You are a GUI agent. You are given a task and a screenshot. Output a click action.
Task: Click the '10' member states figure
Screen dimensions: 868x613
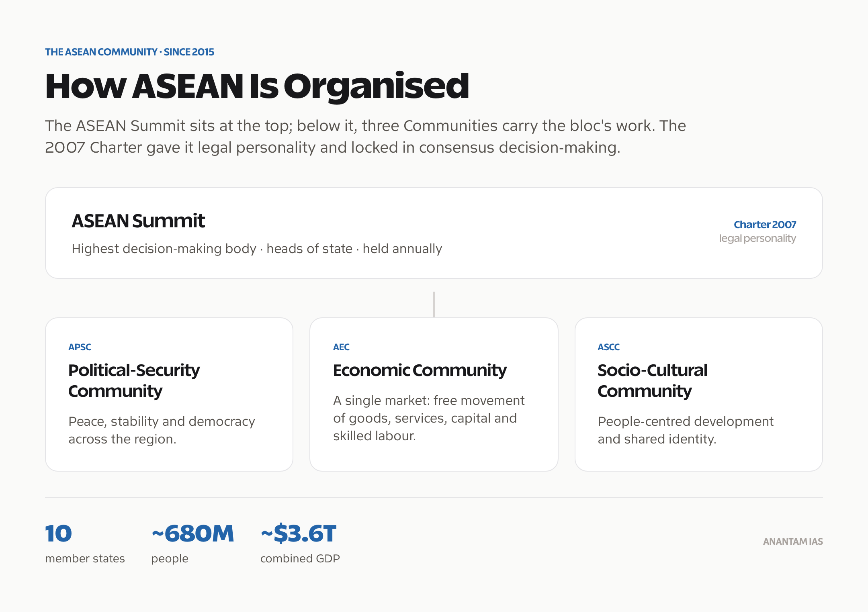(x=58, y=534)
